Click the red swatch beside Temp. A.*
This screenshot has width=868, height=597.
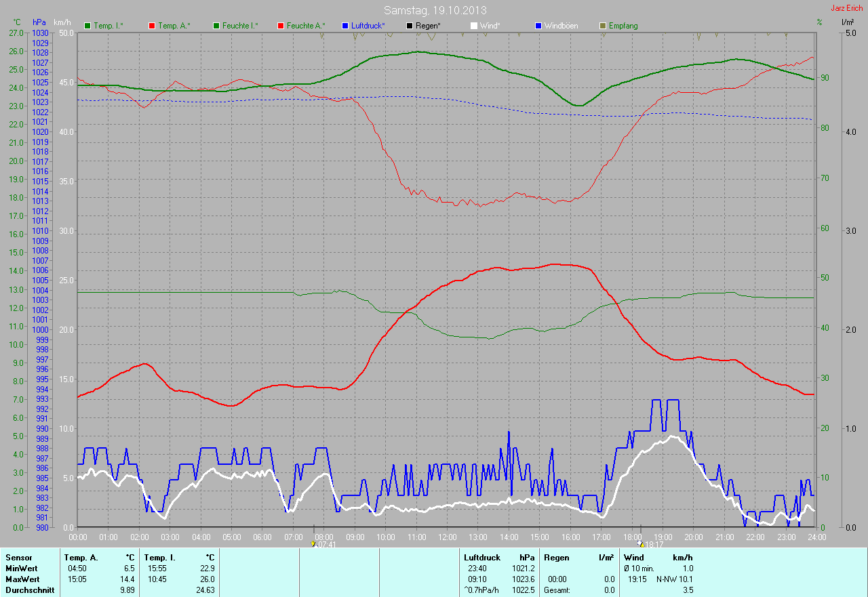[x=152, y=26]
